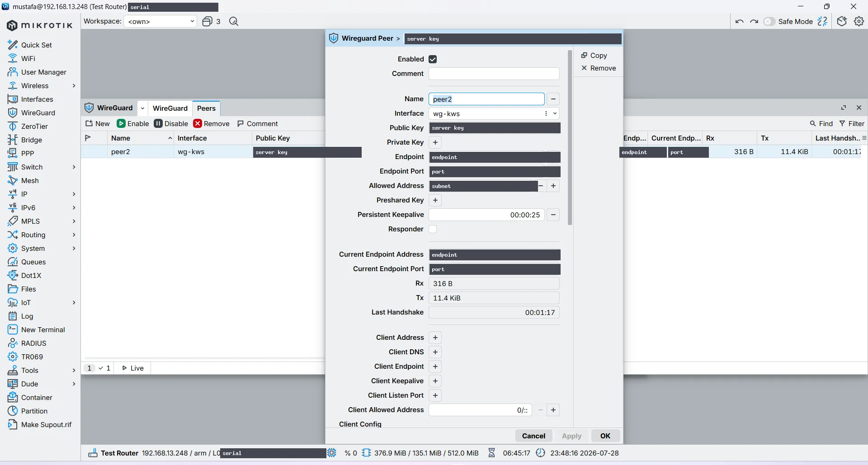Open the Files section
The image size is (868, 465).
tap(22, 289)
